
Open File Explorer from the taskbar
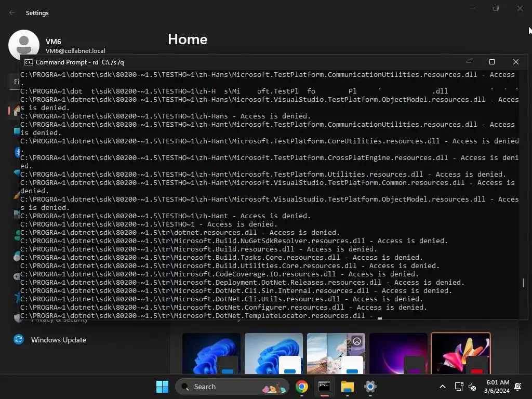347,387
